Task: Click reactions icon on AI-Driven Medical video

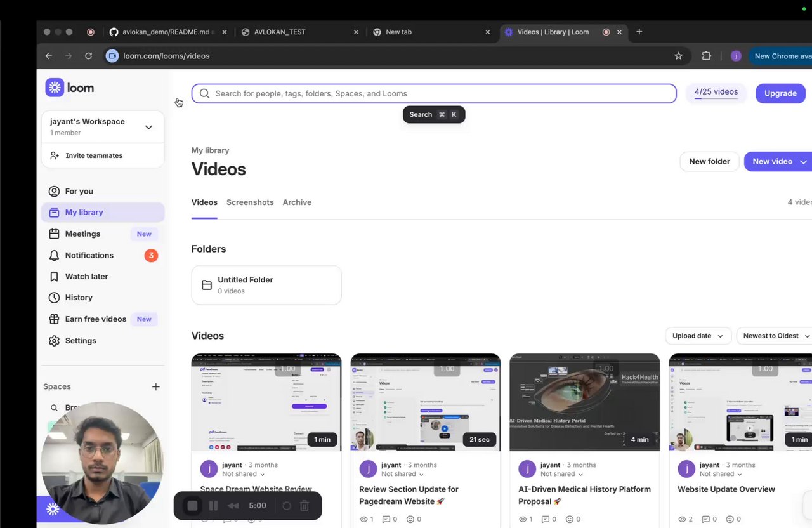Action: pos(569,519)
